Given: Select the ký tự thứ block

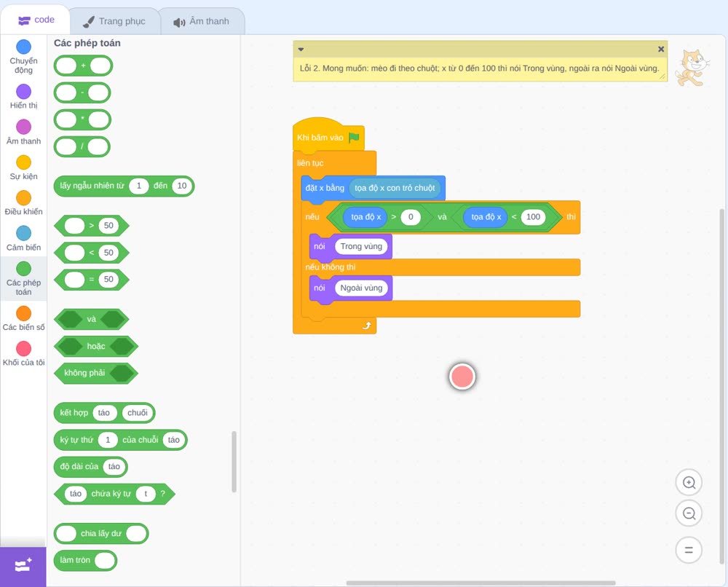Looking at the screenshot, I should pyautogui.click(x=76, y=440).
